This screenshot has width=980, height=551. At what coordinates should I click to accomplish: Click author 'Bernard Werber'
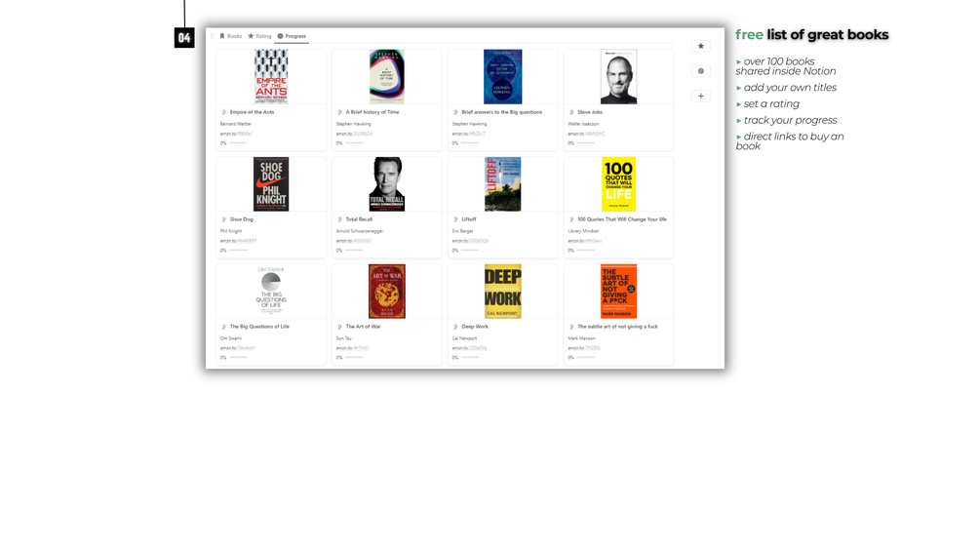point(236,124)
